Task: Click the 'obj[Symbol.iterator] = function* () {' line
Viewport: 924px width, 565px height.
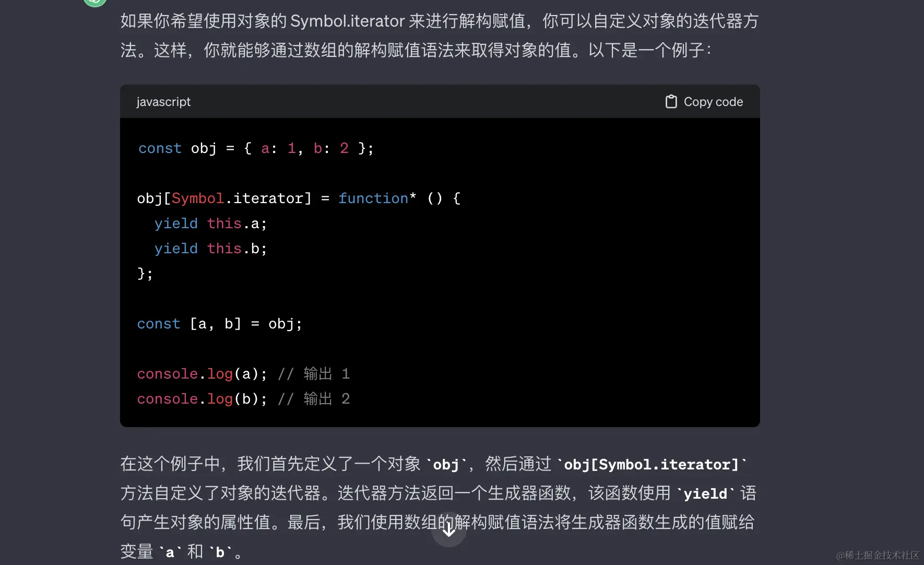Action: point(299,198)
